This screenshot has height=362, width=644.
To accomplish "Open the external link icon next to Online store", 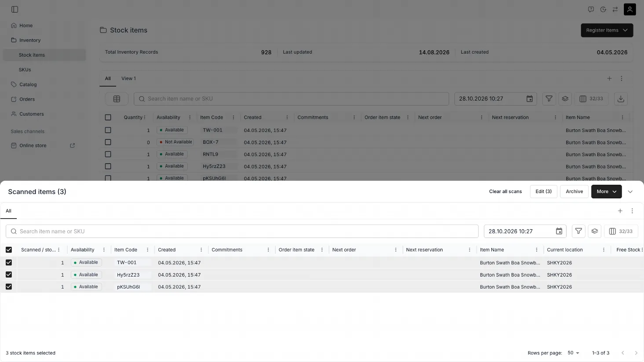I will [73, 146].
